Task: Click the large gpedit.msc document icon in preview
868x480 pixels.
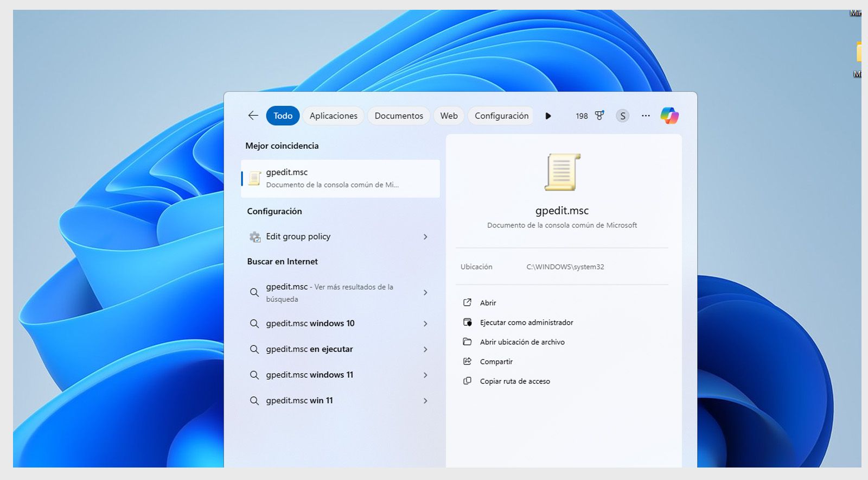Action: tap(562, 172)
